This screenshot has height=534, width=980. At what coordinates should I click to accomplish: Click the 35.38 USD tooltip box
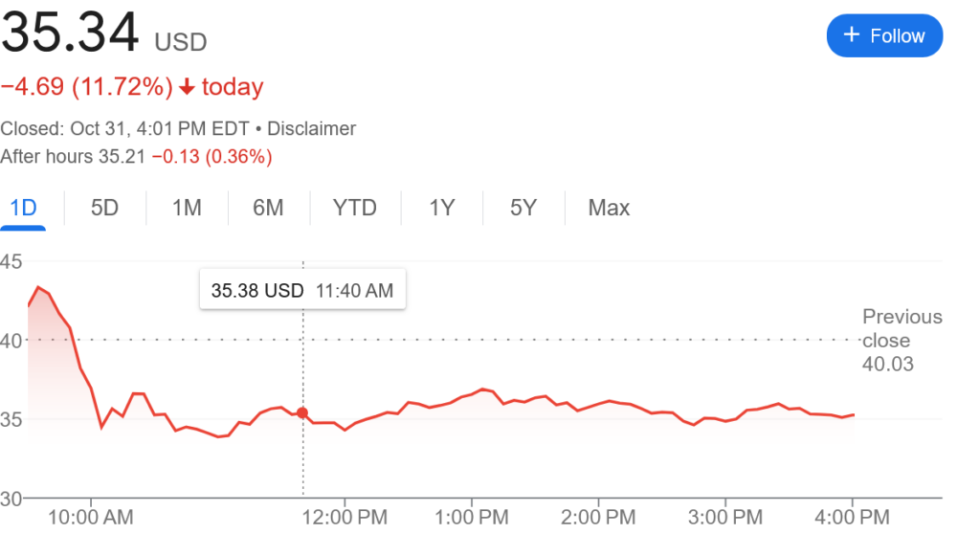coord(302,290)
